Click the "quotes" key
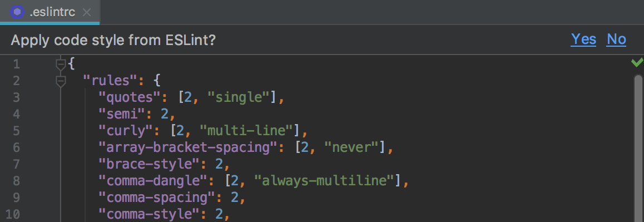Viewport: 644px width, 222px height. click(x=130, y=97)
